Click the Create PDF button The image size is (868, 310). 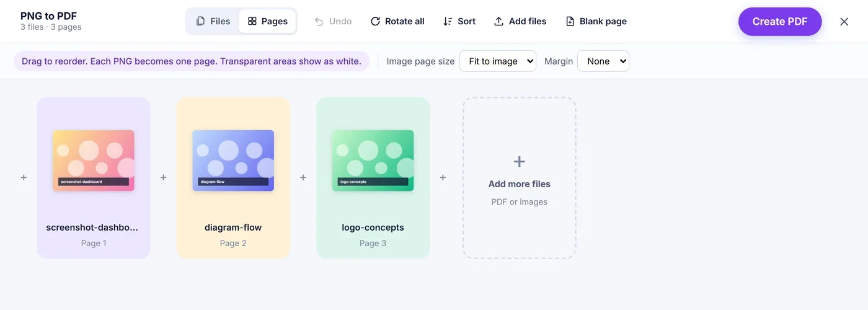[780, 22]
